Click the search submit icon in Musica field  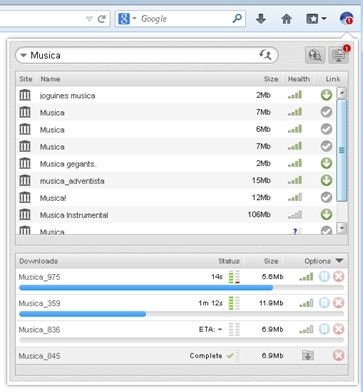(266, 55)
